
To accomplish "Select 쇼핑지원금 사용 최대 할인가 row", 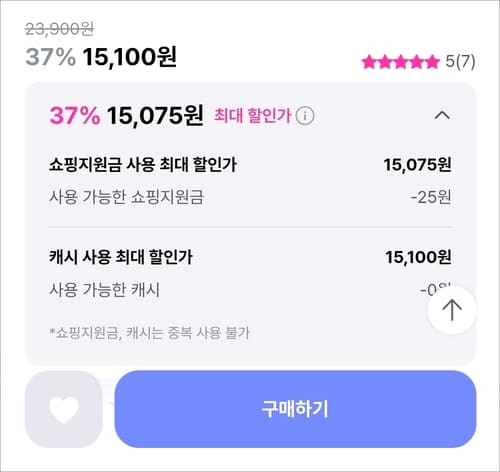I will [250, 165].
